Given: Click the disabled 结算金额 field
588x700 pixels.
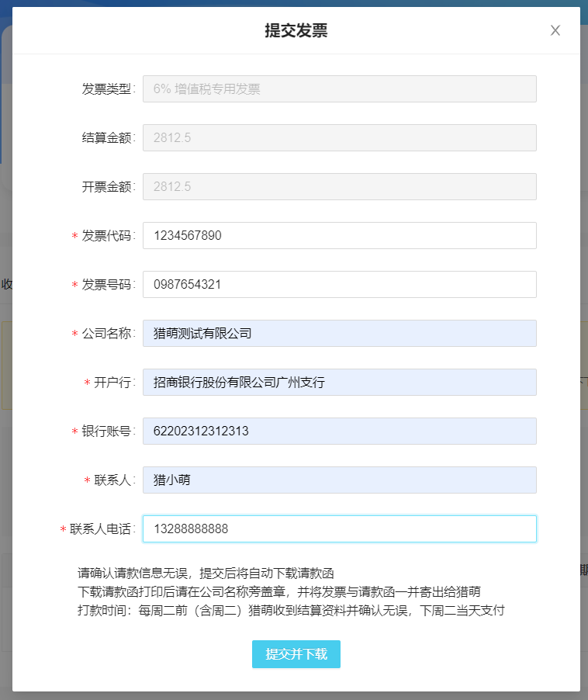Looking at the screenshot, I should (340, 137).
